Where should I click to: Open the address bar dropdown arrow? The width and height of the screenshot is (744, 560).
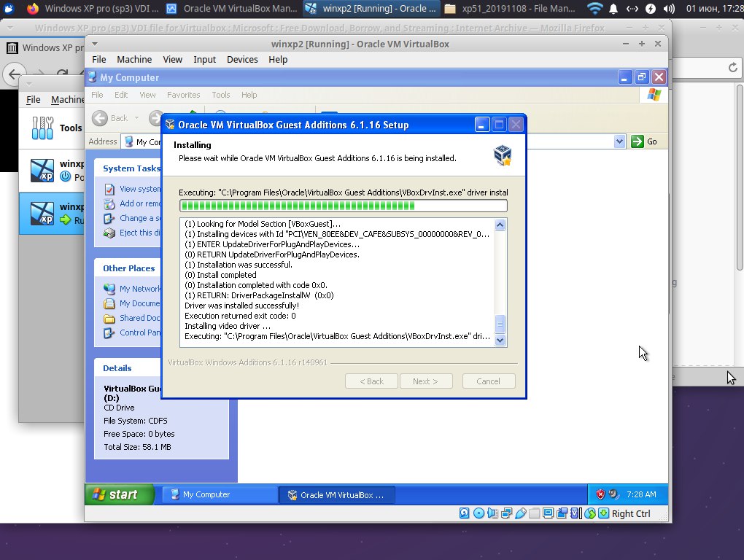(619, 141)
